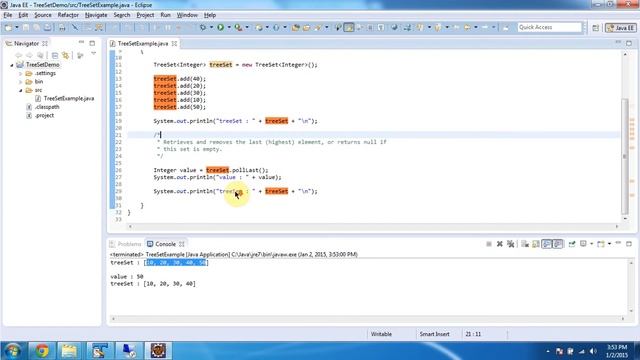Image resolution: width=640 pixels, height=360 pixels.
Task: Collapse the TreeSetDemo project node
Action: 12,65
